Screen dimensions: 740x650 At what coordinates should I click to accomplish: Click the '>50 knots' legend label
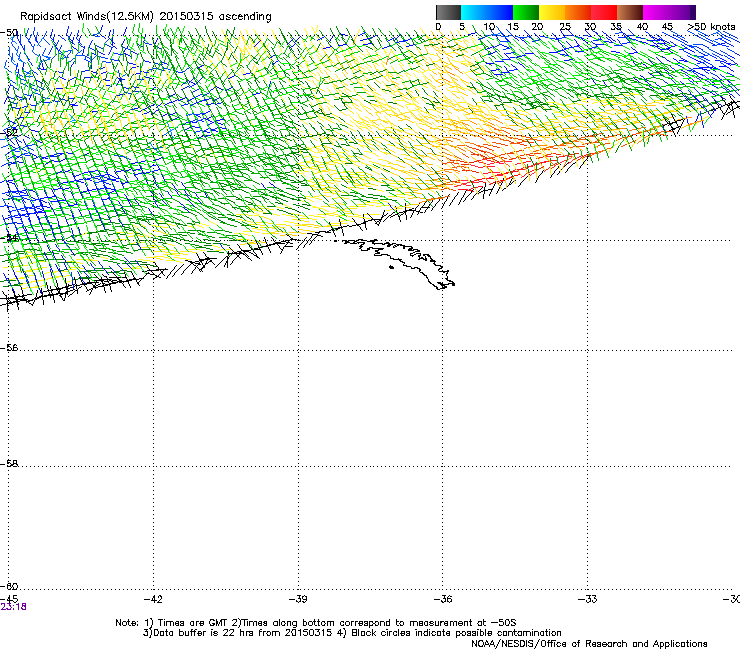[711, 27]
